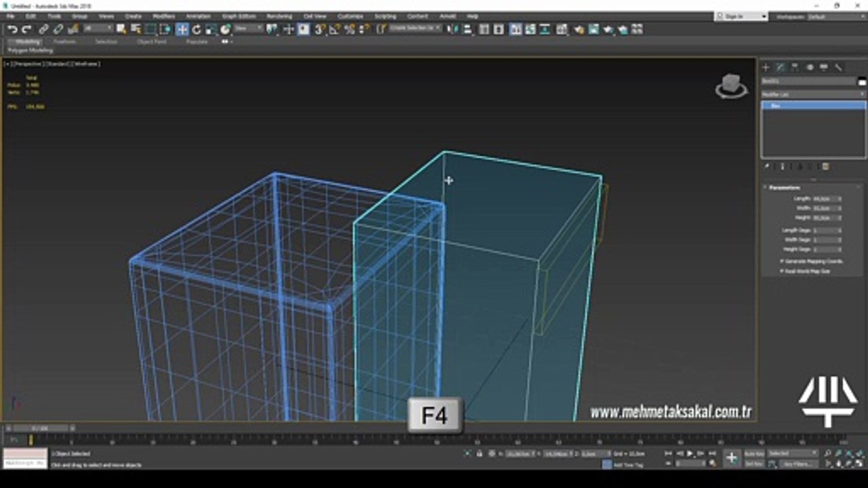Toggle the Ribbon display icon
Viewport: 868px width, 488px height.
515,29
